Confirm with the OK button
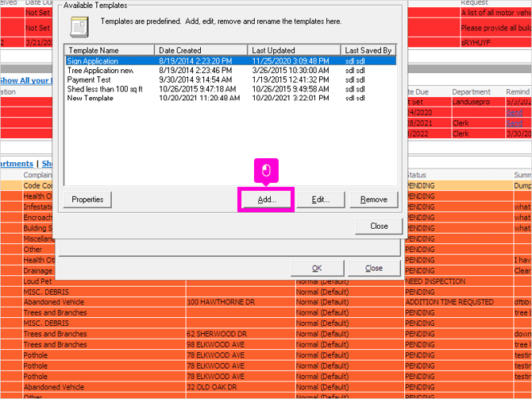 [318, 269]
